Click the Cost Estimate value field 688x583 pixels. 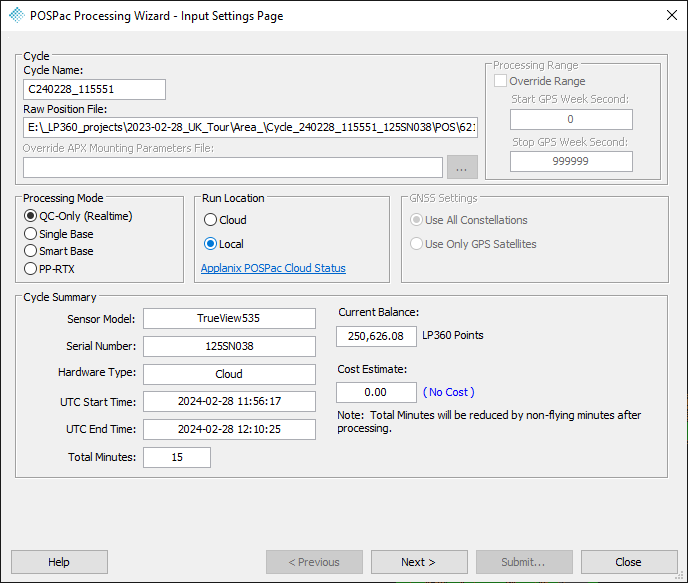[x=376, y=393]
